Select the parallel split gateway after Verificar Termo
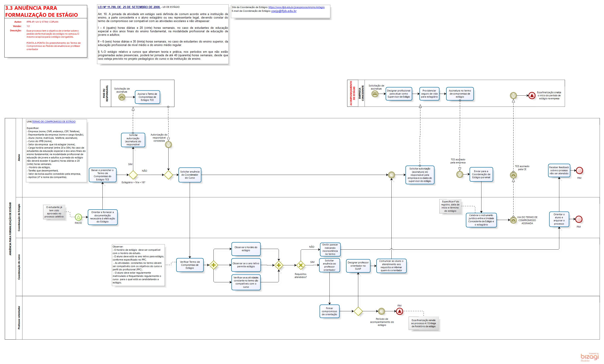604x364 pixels. 213,265
